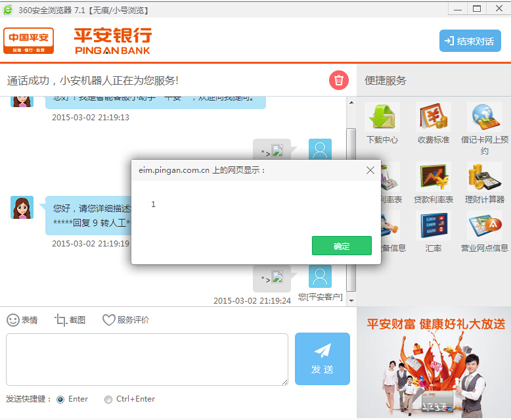511x420 pixels.
Task: Click the 平安财富 健康好礼大放送 banner
Action: (x=433, y=362)
